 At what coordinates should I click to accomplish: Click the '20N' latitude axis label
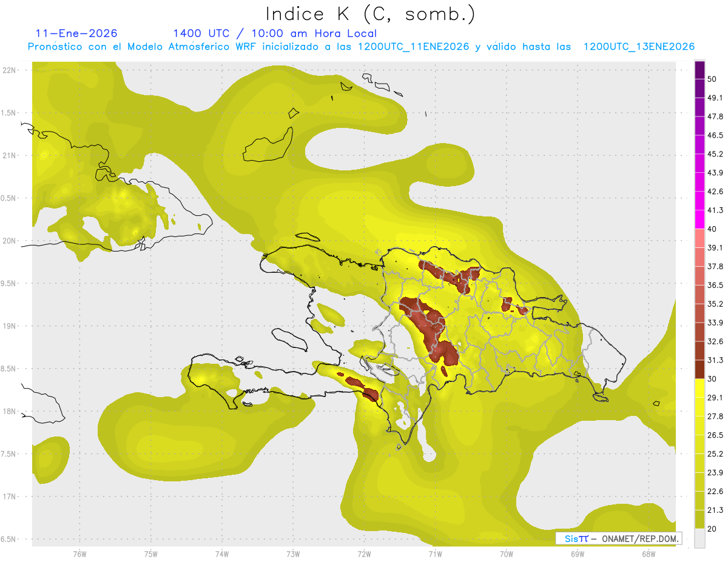10,241
